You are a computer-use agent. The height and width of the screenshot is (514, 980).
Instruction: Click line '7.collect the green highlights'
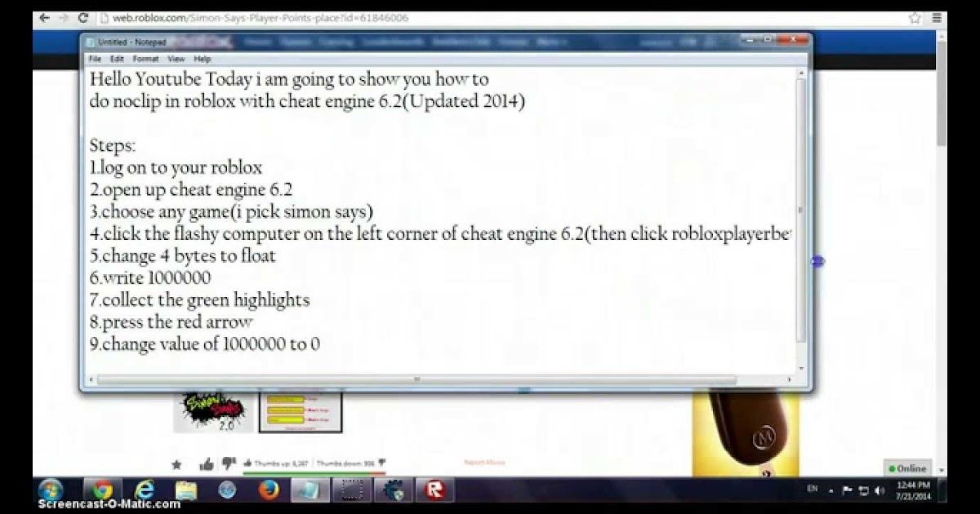pos(199,300)
